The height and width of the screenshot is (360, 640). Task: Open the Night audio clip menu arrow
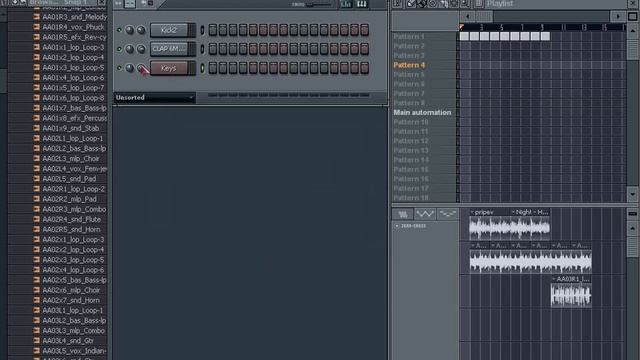[x=513, y=212]
